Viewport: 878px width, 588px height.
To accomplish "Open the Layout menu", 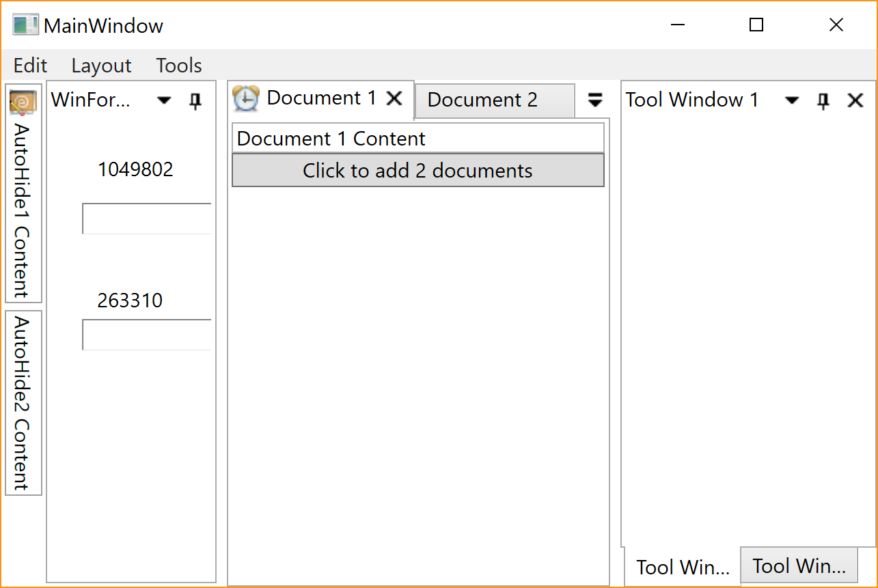I will [101, 66].
